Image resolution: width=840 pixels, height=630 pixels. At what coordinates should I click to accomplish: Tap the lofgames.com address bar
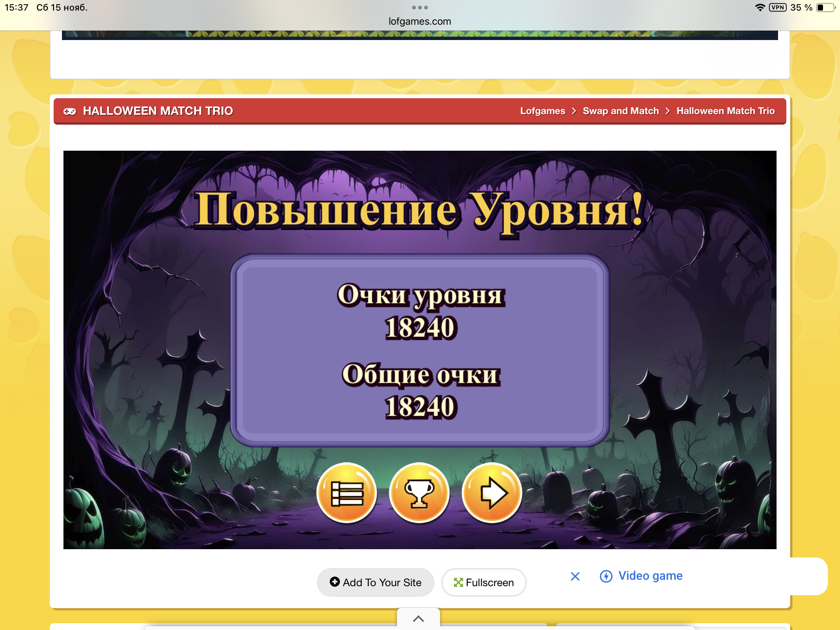(x=420, y=21)
